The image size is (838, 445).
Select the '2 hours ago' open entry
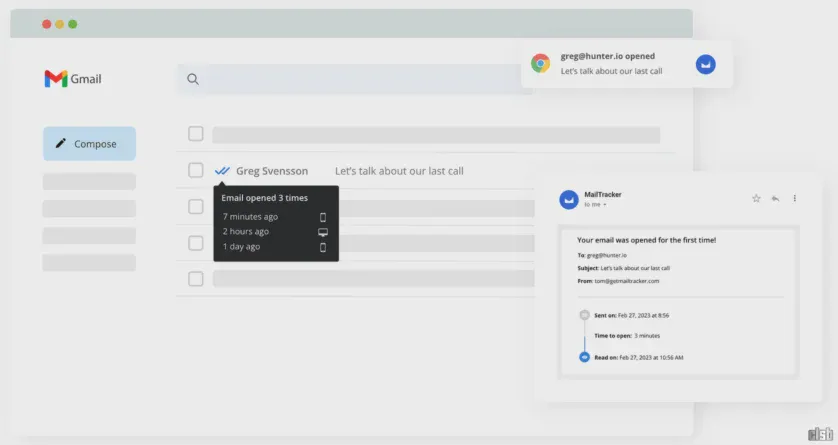click(246, 231)
